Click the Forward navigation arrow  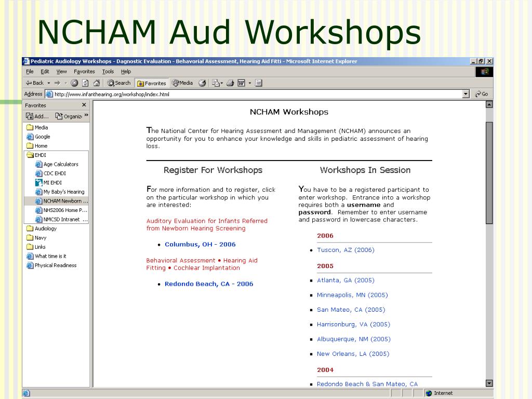pyautogui.click(x=57, y=83)
